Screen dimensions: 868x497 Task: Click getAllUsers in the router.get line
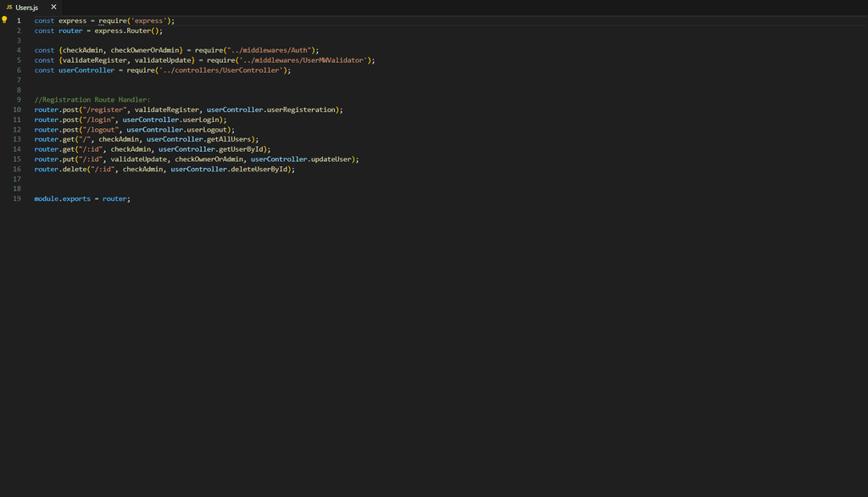pyautogui.click(x=231, y=139)
